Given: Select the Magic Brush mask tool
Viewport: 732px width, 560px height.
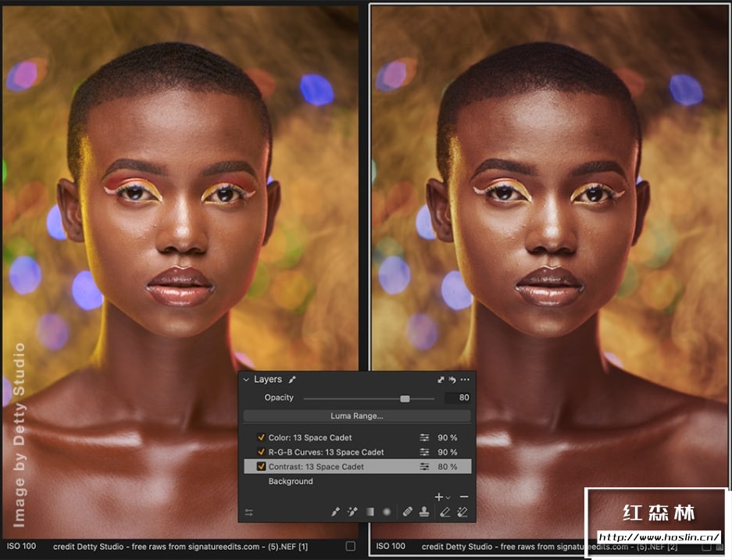Looking at the screenshot, I should pos(352,512).
